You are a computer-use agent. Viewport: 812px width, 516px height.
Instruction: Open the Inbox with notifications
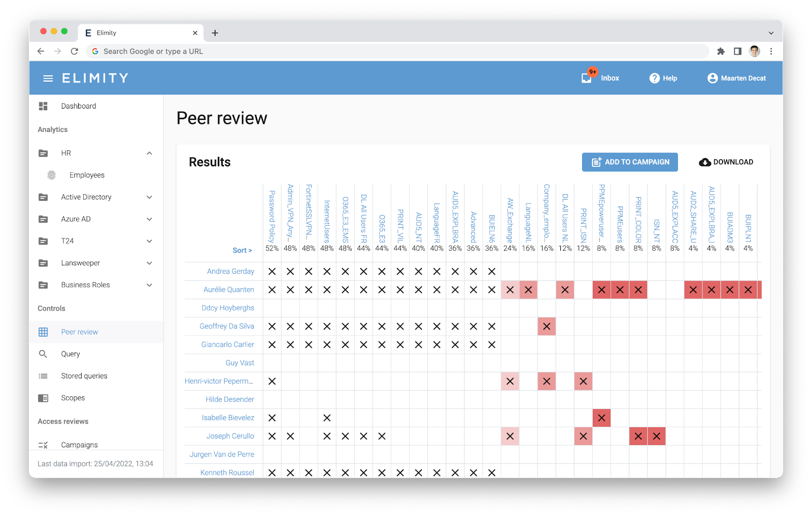point(600,78)
